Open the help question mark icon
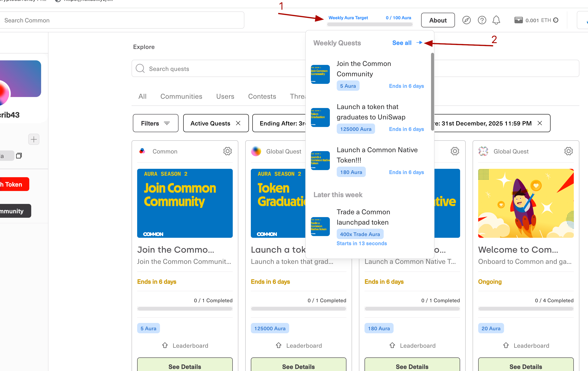 pyautogui.click(x=482, y=20)
